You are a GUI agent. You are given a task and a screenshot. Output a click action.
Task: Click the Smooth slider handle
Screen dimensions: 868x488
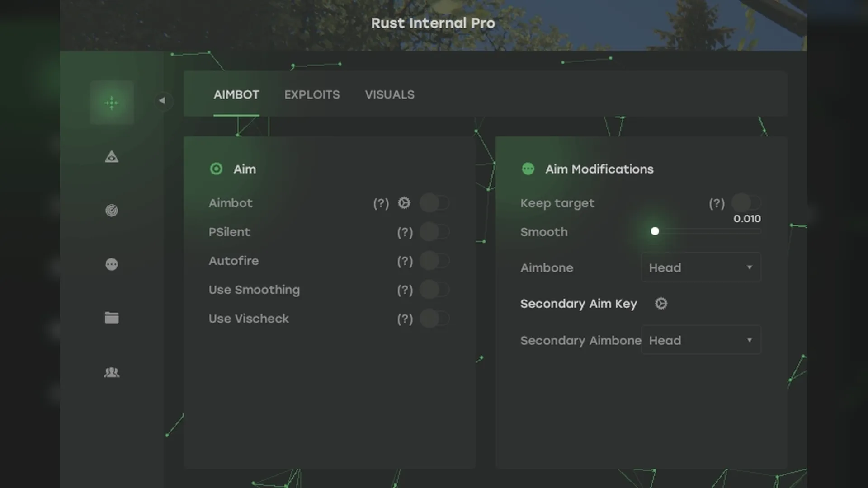tap(655, 231)
